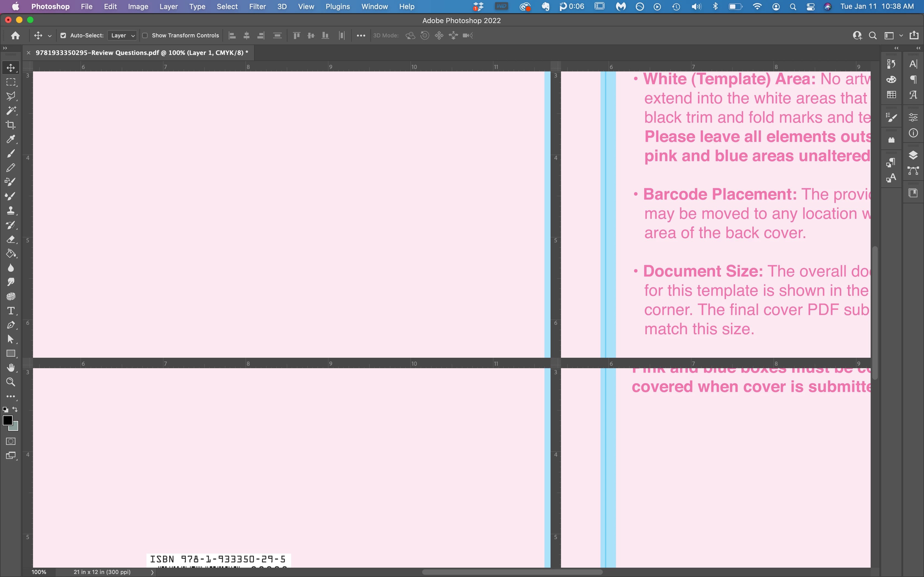Enable Show Transform Controls checkbox
924x577 pixels.
[x=145, y=35]
